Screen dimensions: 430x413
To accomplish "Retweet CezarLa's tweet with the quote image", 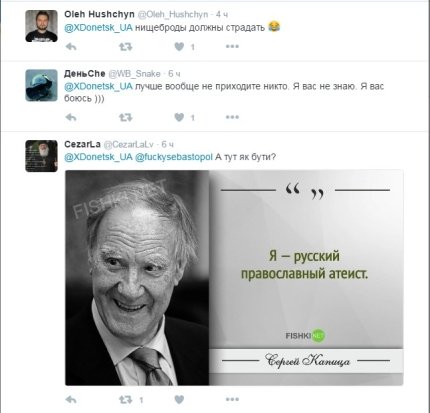I will 126,399.
